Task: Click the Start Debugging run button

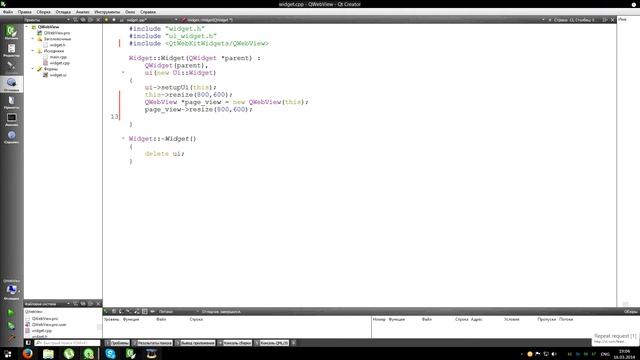Action: tap(11, 326)
